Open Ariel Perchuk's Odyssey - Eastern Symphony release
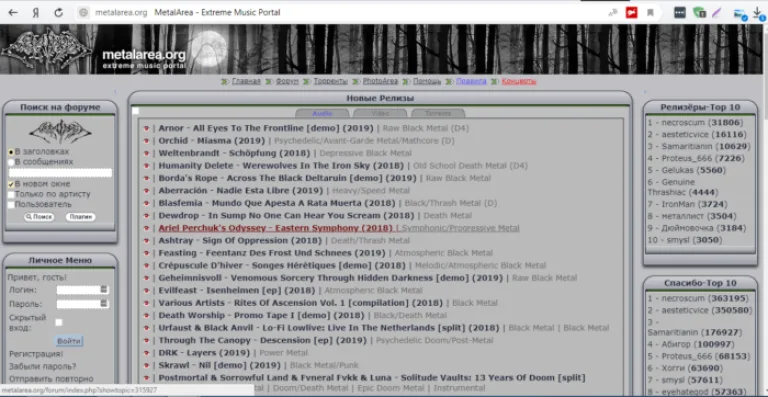The width and height of the screenshot is (768, 397). 275,228
